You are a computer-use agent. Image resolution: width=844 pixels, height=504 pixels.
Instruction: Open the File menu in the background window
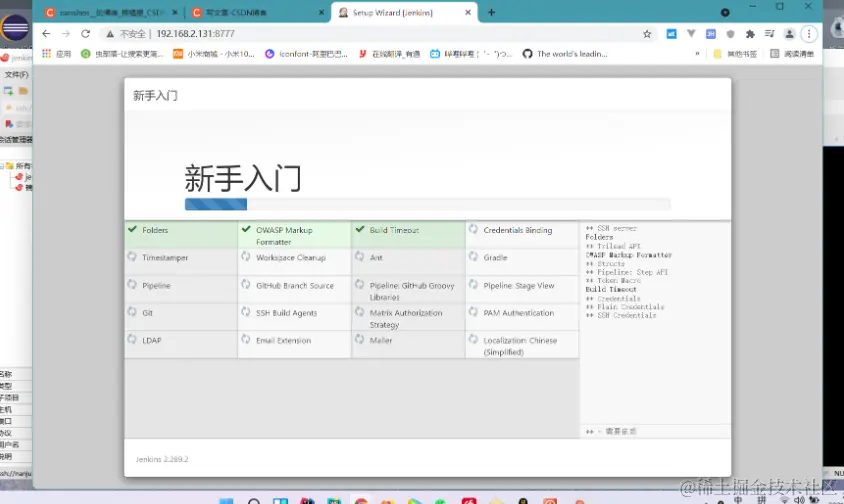pyautogui.click(x=16, y=75)
